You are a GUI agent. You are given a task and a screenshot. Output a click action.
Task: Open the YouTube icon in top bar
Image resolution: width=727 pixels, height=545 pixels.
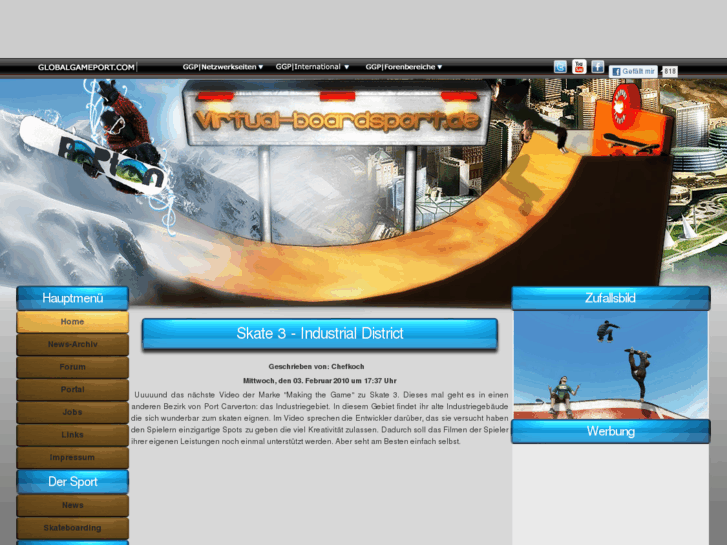pos(579,67)
